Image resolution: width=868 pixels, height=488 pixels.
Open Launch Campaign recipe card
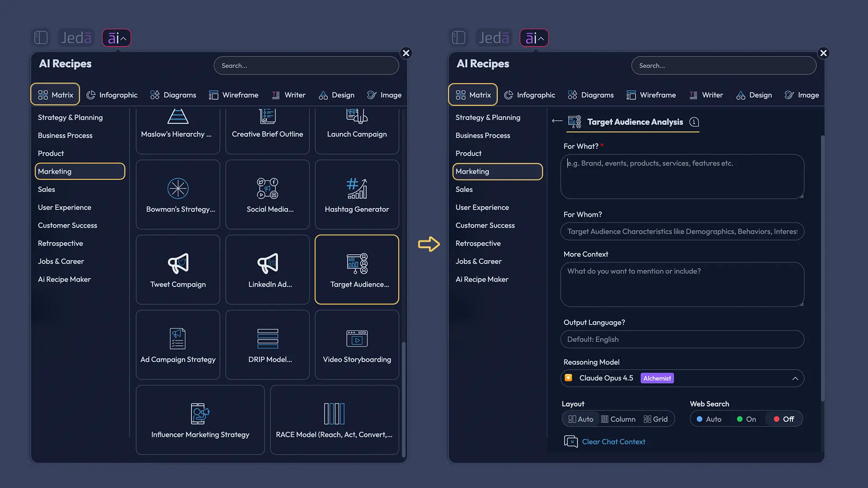(x=357, y=130)
